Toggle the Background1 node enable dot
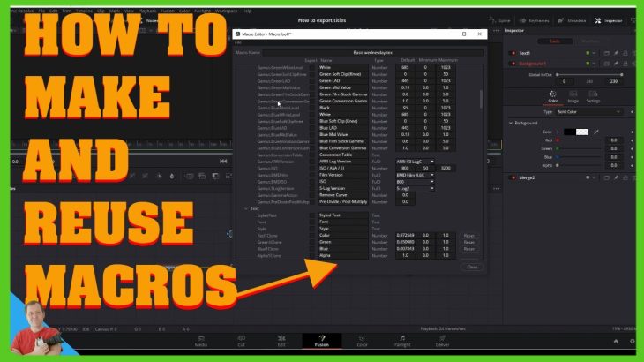This screenshot has height=362, width=644. 513,64
